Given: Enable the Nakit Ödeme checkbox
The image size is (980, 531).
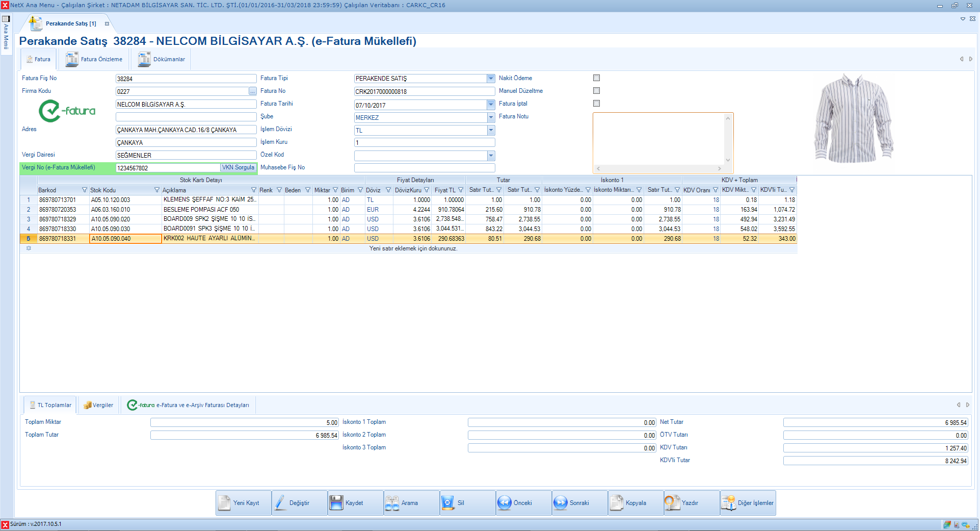Looking at the screenshot, I should [x=596, y=78].
